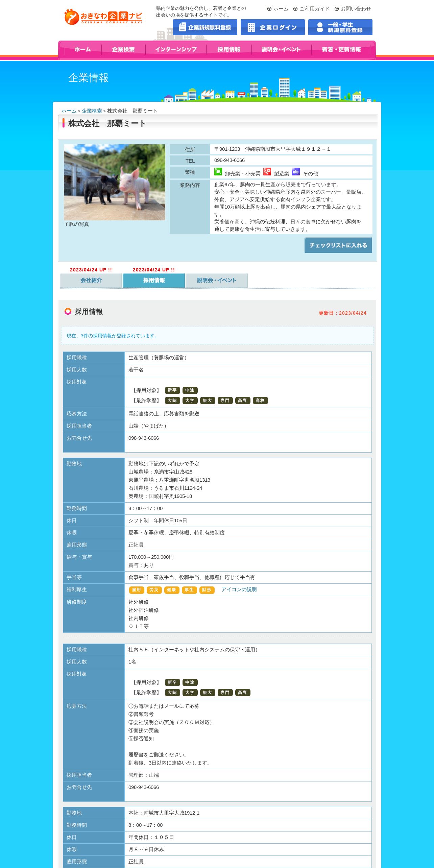
Task: Click the 3件の採用情報 notice text
Action: pyautogui.click(x=113, y=336)
